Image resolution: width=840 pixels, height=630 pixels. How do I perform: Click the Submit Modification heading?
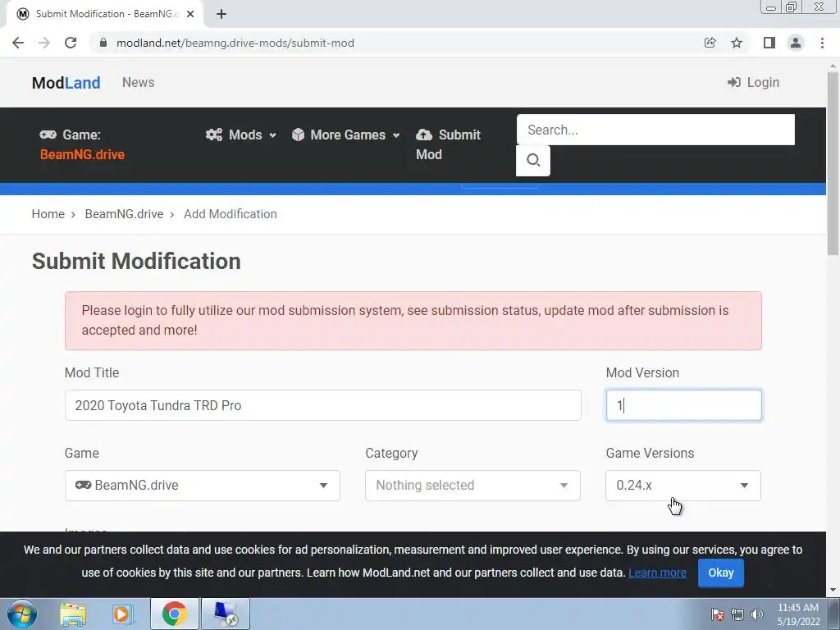point(136,262)
